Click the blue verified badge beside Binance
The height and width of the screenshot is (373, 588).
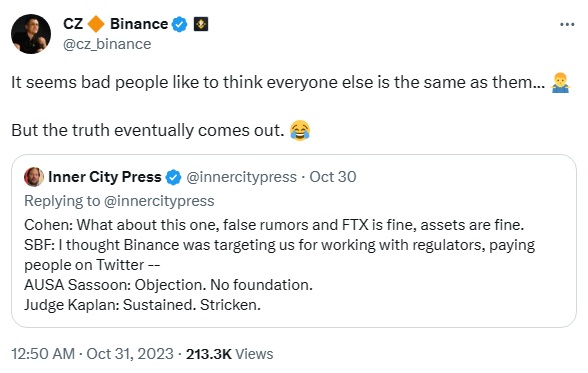tap(179, 24)
